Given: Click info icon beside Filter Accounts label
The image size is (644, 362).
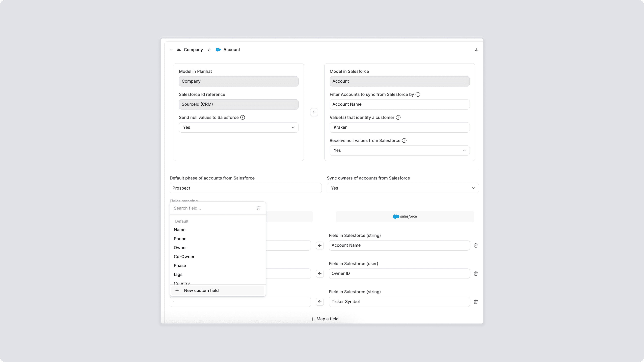Looking at the screenshot, I should 418,94.
